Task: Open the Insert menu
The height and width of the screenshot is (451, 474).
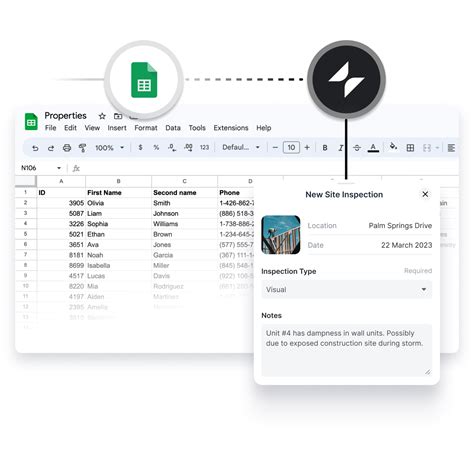Action: pyautogui.click(x=117, y=128)
